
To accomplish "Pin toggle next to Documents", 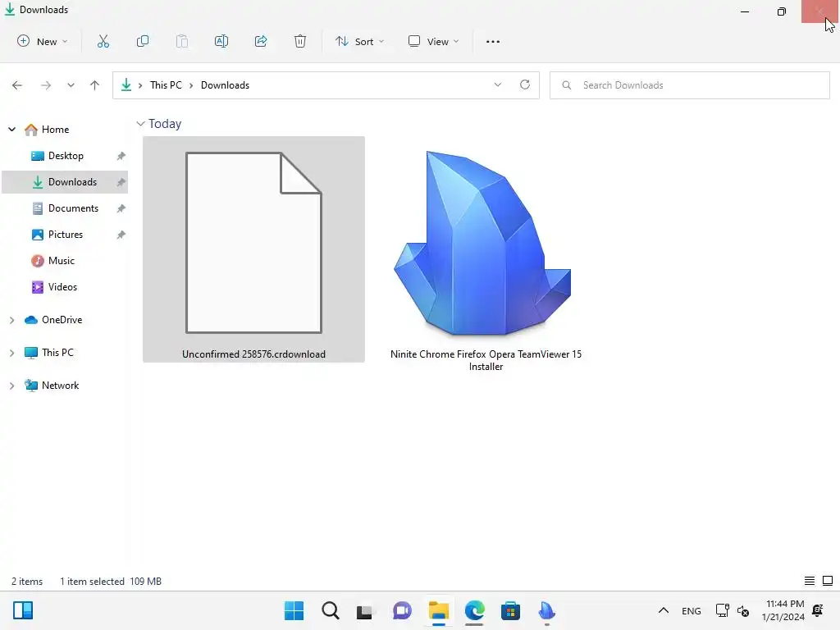I will 121,208.
